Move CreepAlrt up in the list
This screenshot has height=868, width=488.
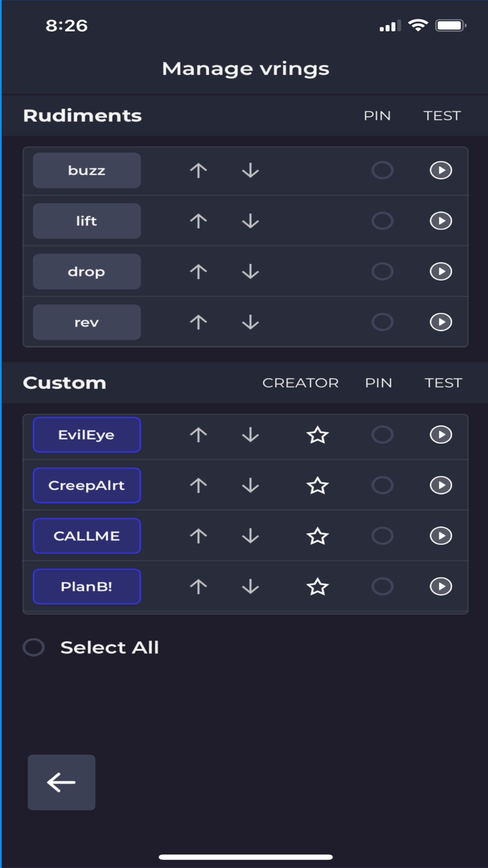[x=198, y=485]
